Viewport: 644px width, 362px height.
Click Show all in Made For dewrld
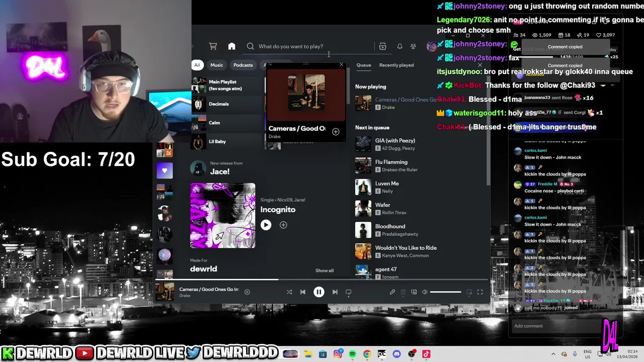coord(325,270)
